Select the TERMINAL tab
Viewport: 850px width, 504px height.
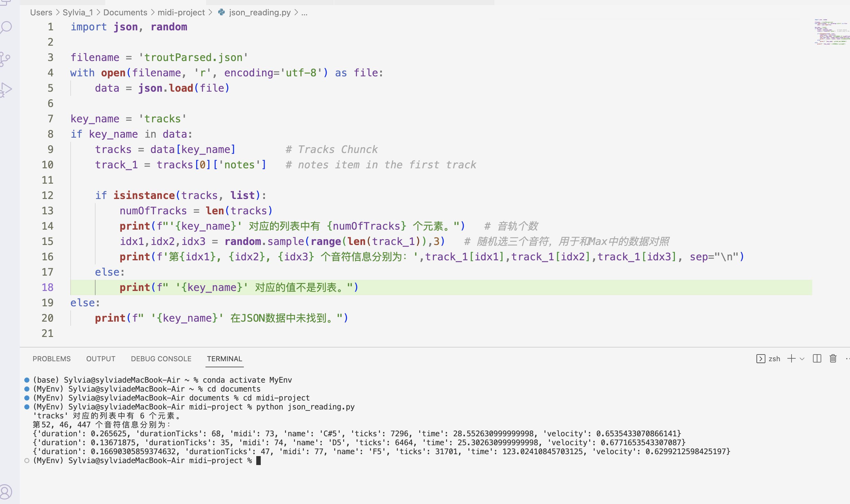click(225, 359)
